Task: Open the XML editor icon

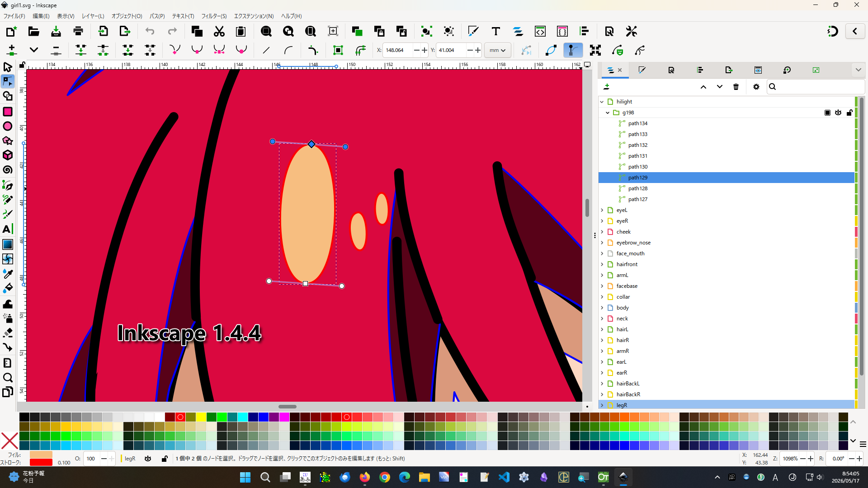Action: pyautogui.click(x=540, y=31)
